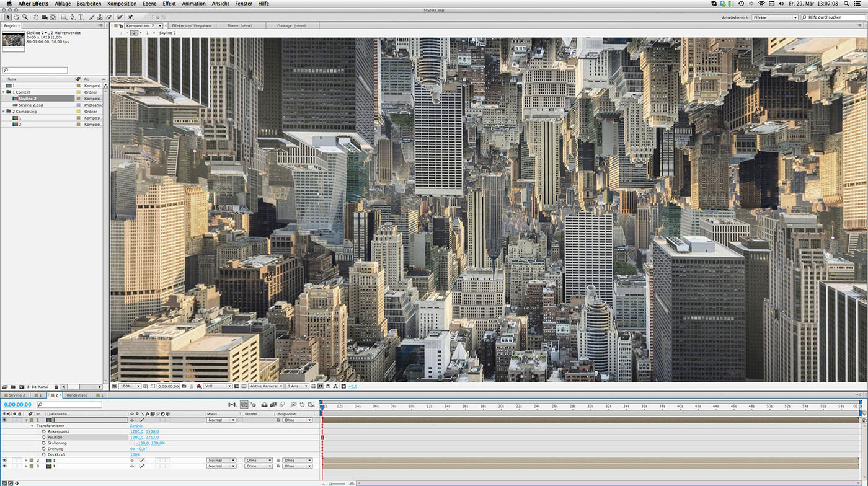
Task: Open the Arbeitsbereich Effekte dropdown
Action: coord(775,17)
